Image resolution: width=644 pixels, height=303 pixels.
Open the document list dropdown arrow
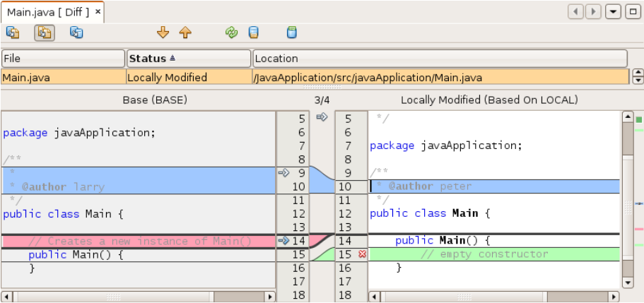tap(614, 12)
